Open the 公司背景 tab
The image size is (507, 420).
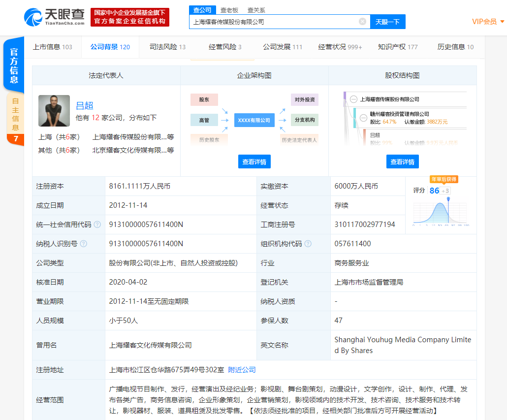tap(110, 47)
